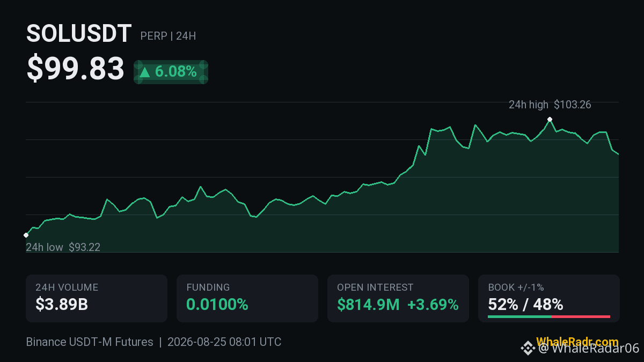Screen dimensions: 644x362
Task: Click the Binance USDT-M Futures footer text
Action: pyautogui.click(x=90, y=342)
